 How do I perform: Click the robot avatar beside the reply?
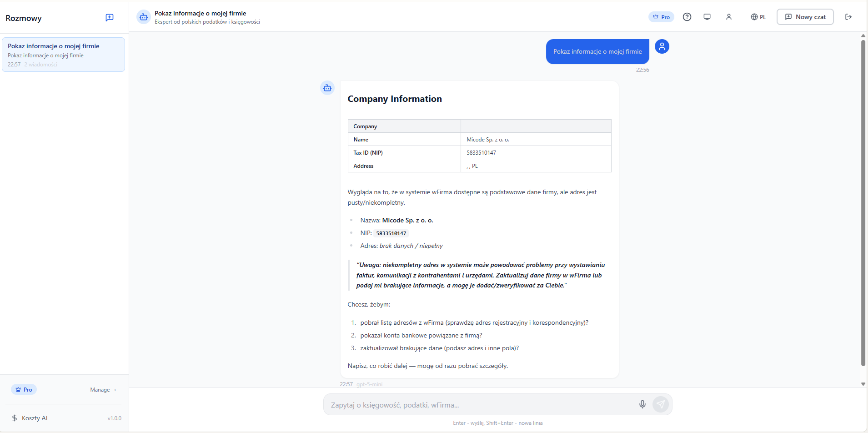point(327,88)
